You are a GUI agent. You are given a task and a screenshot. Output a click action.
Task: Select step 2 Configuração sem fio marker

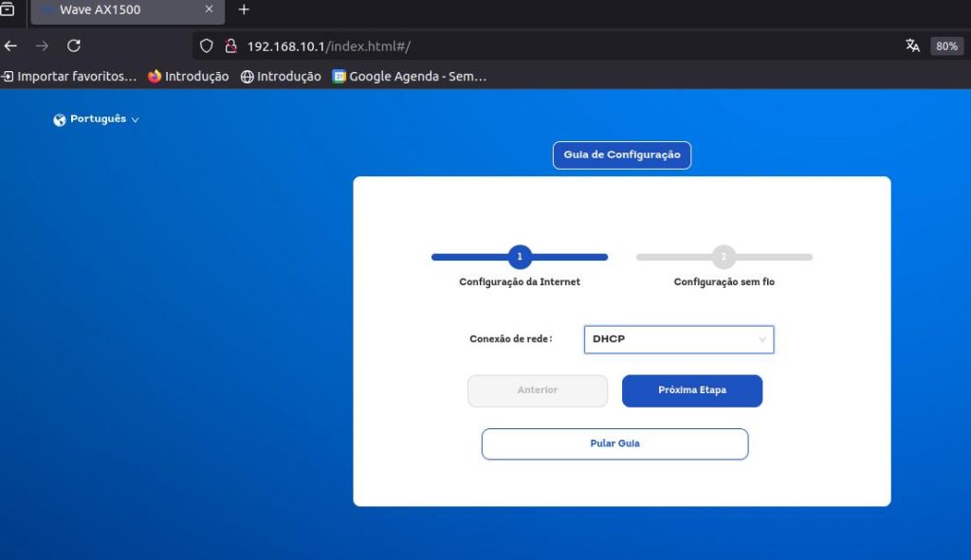(x=724, y=257)
